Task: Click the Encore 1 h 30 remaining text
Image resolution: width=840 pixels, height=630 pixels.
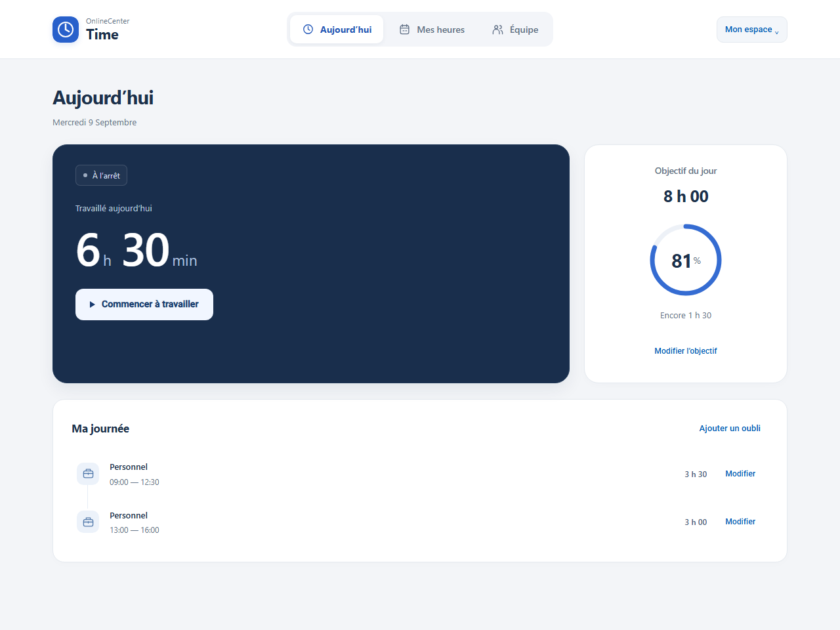Action: click(686, 316)
